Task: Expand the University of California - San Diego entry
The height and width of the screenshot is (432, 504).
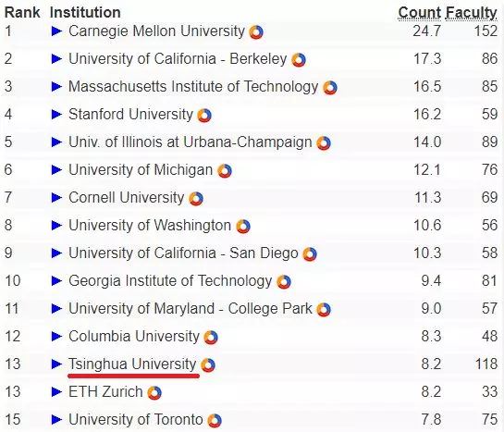Action: pos(56,253)
